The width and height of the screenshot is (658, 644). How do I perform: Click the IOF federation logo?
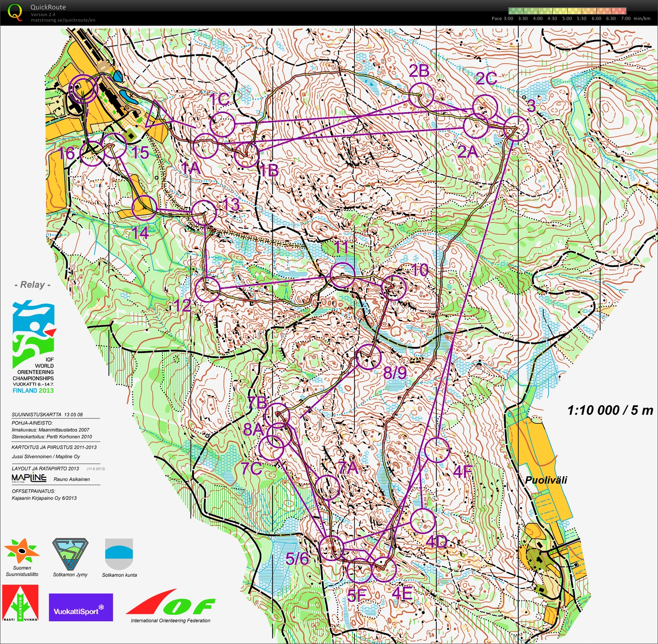point(171,602)
